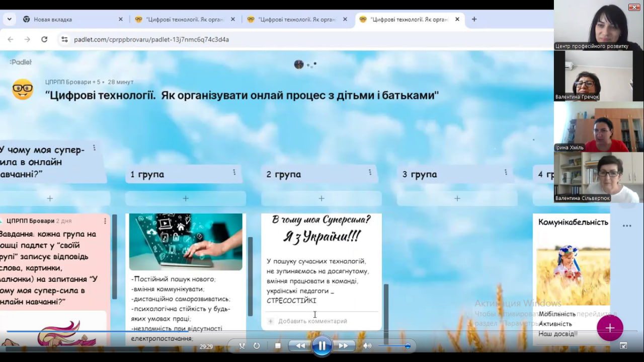Click the 3 група column title
Screen dimensions: 644x362
[x=419, y=175]
